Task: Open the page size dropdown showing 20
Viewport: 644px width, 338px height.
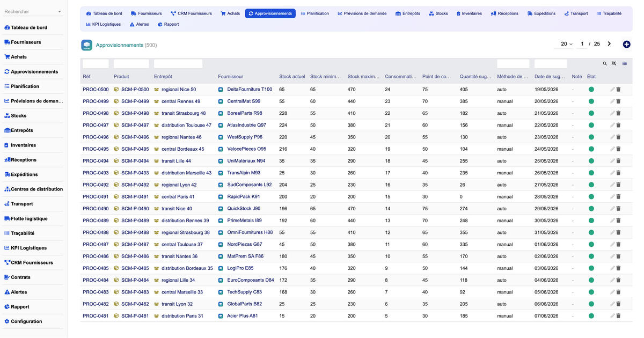Action: pyautogui.click(x=566, y=44)
